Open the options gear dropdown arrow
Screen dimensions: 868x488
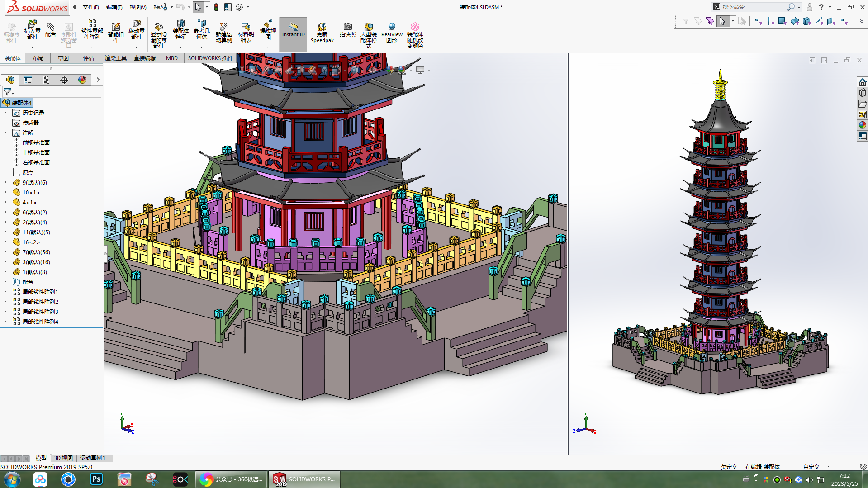coord(248,7)
